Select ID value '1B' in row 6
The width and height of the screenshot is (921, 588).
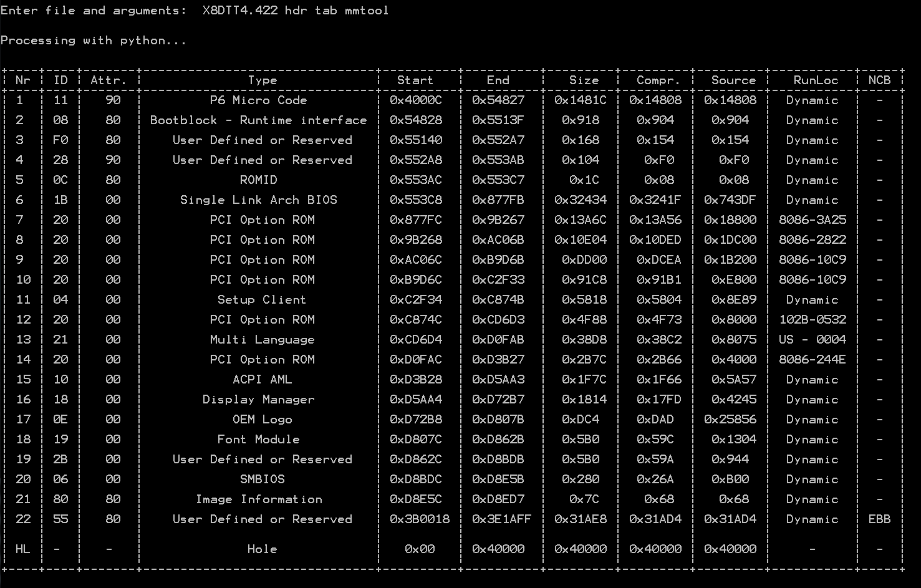coord(60,200)
